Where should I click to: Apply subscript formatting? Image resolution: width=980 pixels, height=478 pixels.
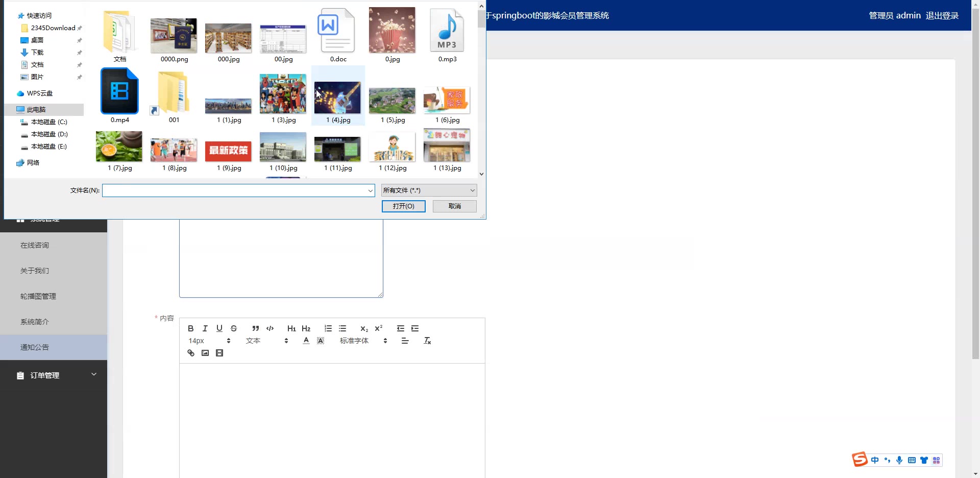364,328
